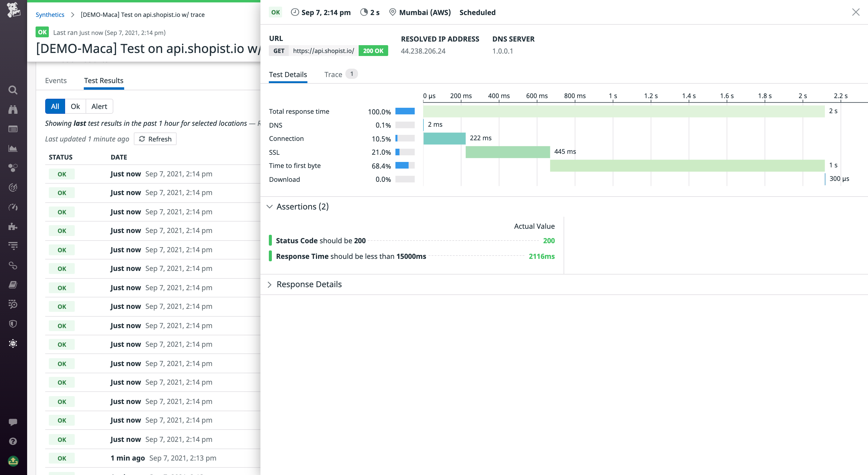868x475 pixels.
Task: Select the All results filter
Action: (x=55, y=106)
